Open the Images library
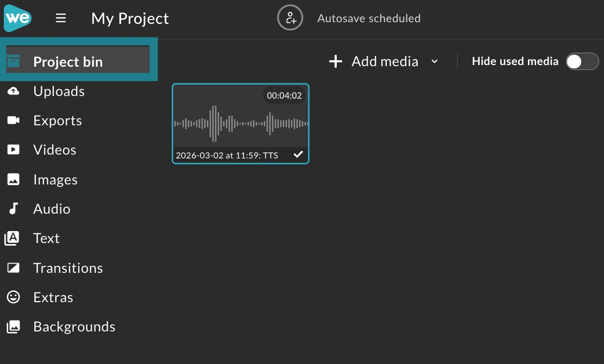Image resolution: width=604 pixels, height=364 pixels. click(x=55, y=180)
